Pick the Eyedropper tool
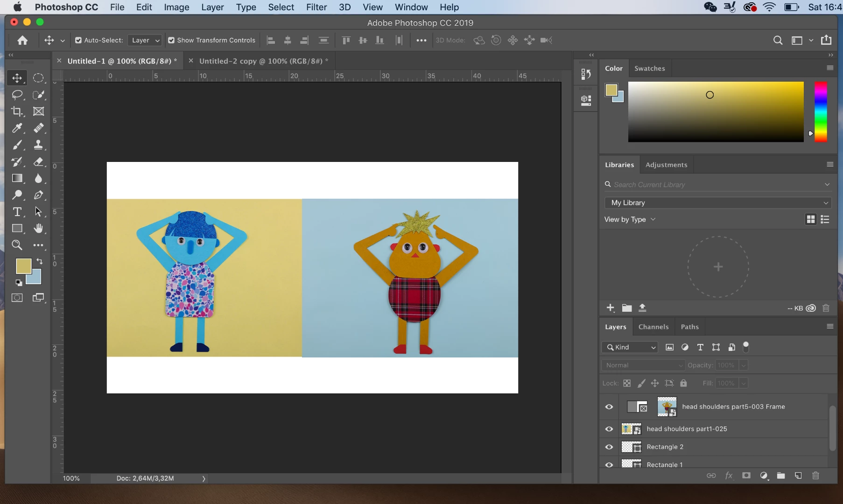This screenshot has width=843, height=504. (x=17, y=128)
